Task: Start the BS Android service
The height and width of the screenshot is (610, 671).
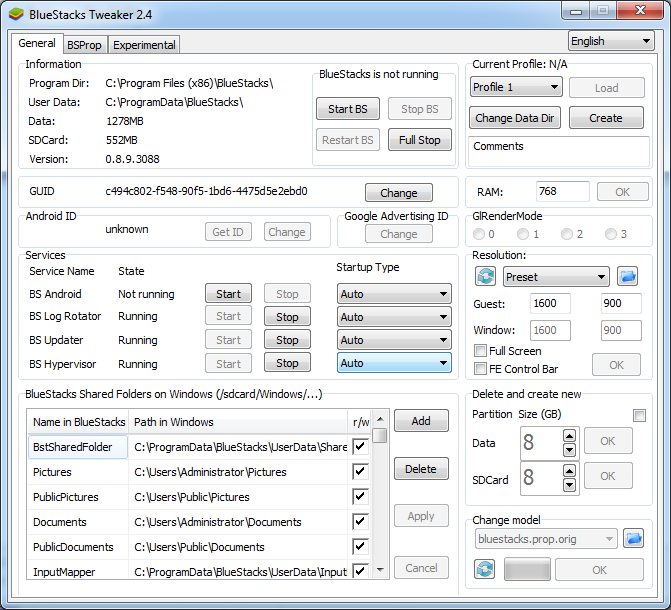Action: click(x=228, y=294)
